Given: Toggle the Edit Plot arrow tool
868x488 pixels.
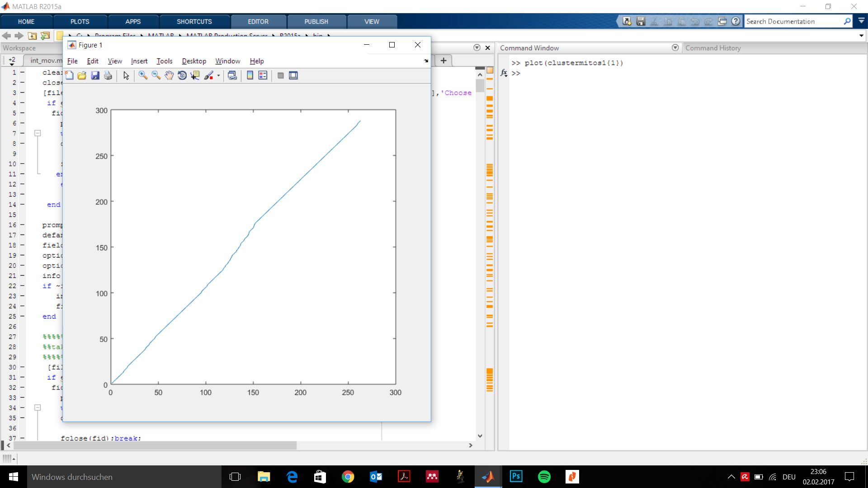Looking at the screenshot, I should tap(126, 75).
